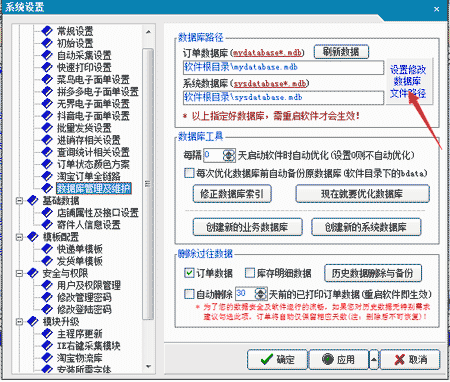Click the book icon of 模板配置
This screenshot has width=450, height=382.
click(33, 237)
